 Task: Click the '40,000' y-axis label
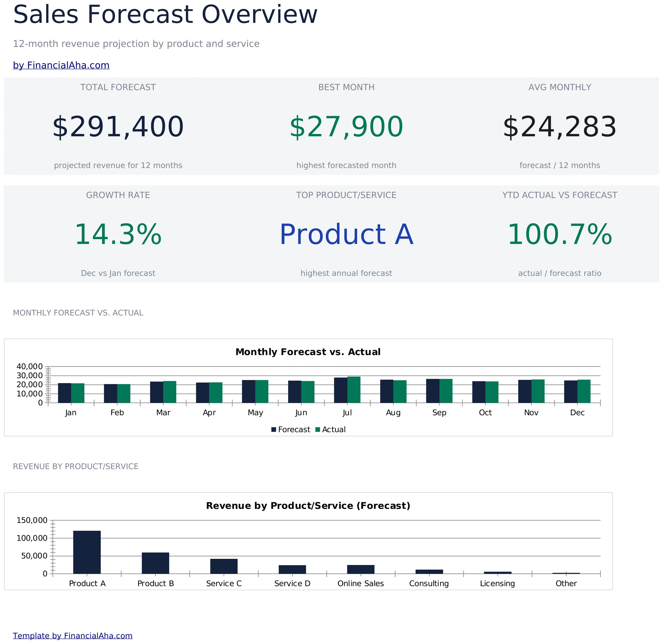coord(30,367)
